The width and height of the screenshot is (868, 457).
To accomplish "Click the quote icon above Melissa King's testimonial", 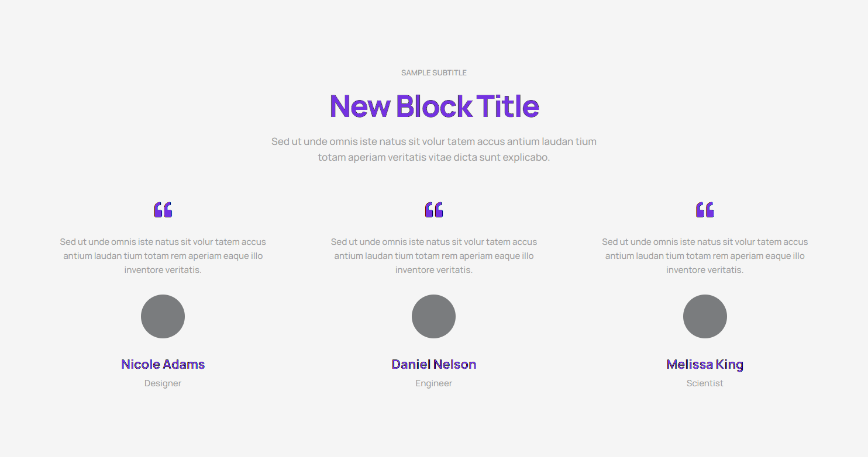I will pos(705,210).
